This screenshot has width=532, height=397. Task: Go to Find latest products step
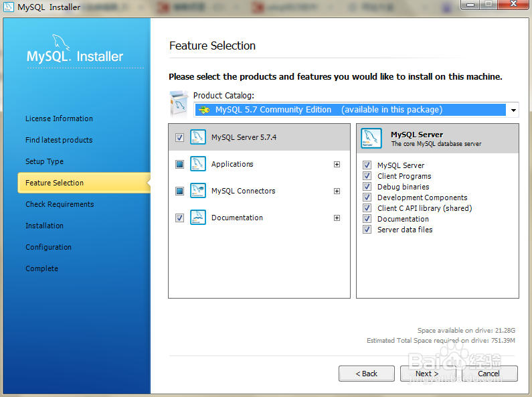click(59, 140)
